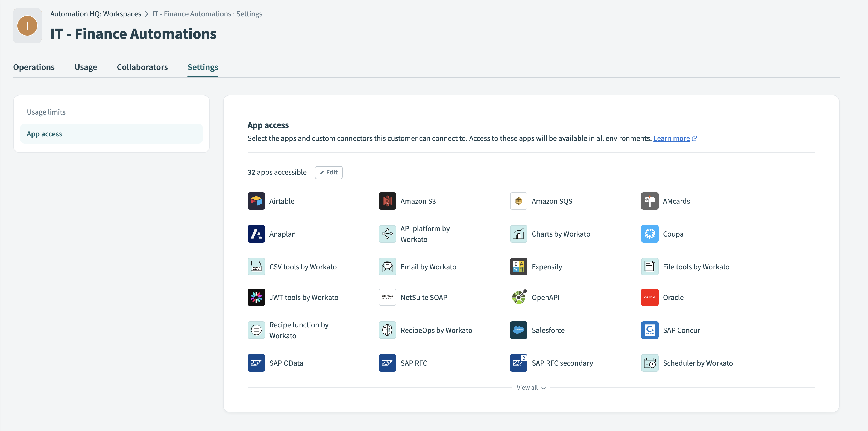Click the Anaplan logo icon
The image size is (868, 431).
[256, 234]
